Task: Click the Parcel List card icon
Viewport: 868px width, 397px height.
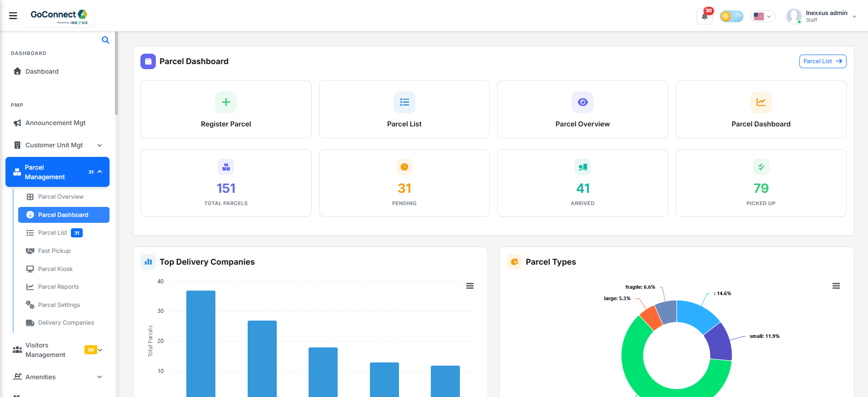Action: (x=404, y=102)
